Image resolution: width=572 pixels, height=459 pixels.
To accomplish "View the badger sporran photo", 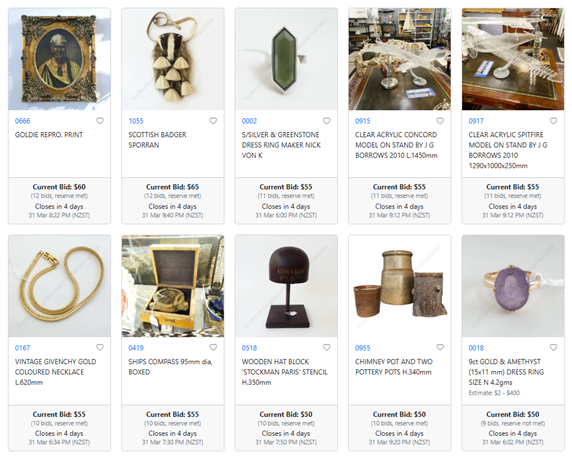I will coord(173,59).
